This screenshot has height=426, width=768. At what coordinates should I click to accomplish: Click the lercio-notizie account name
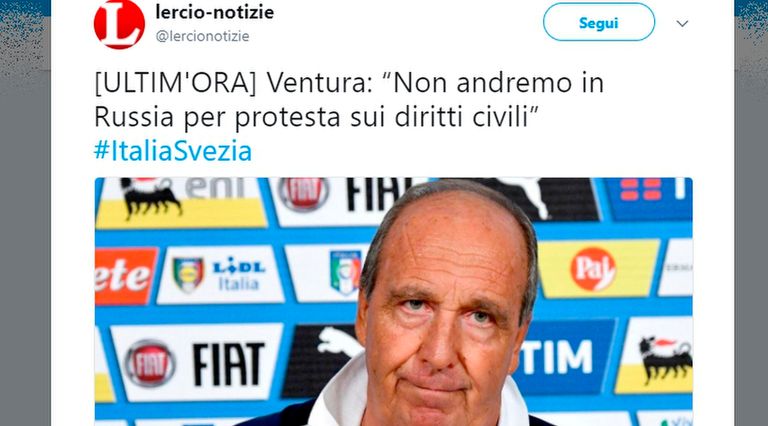[215, 12]
